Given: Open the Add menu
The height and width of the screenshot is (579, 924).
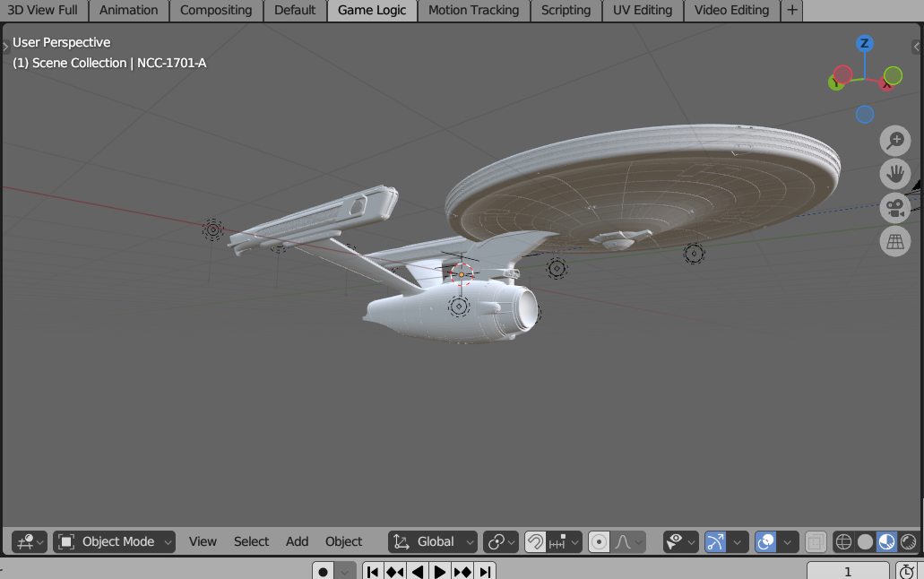Looking at the screenshot, I should click(297, 541).
